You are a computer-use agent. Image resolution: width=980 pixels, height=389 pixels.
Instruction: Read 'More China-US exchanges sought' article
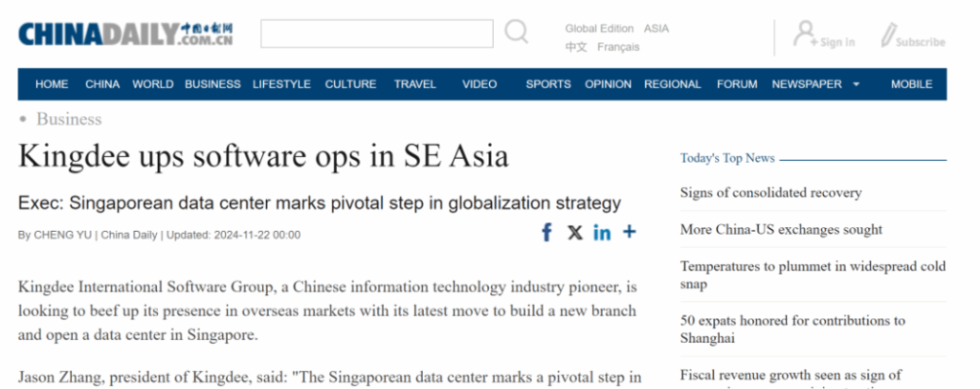(x=781, y=229)
